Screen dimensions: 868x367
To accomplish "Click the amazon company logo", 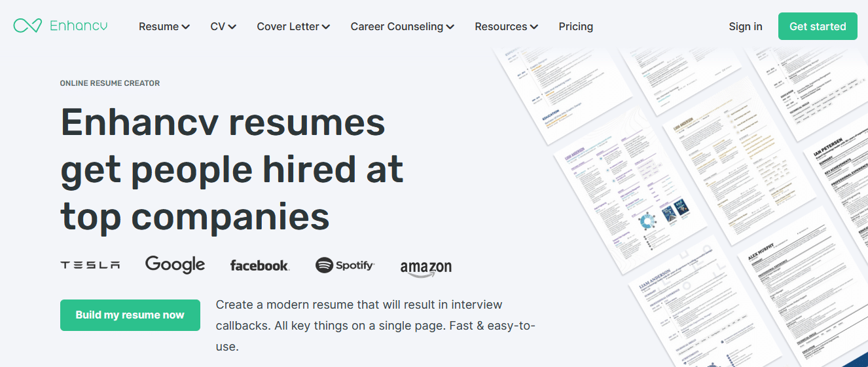I will [426, 268].
